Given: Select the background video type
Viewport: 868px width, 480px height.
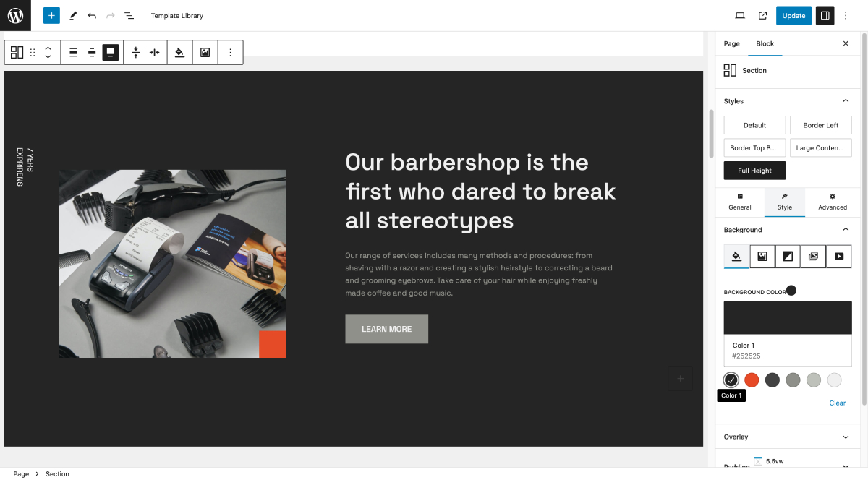Looking at the screenshot, I should pos(839,256).
